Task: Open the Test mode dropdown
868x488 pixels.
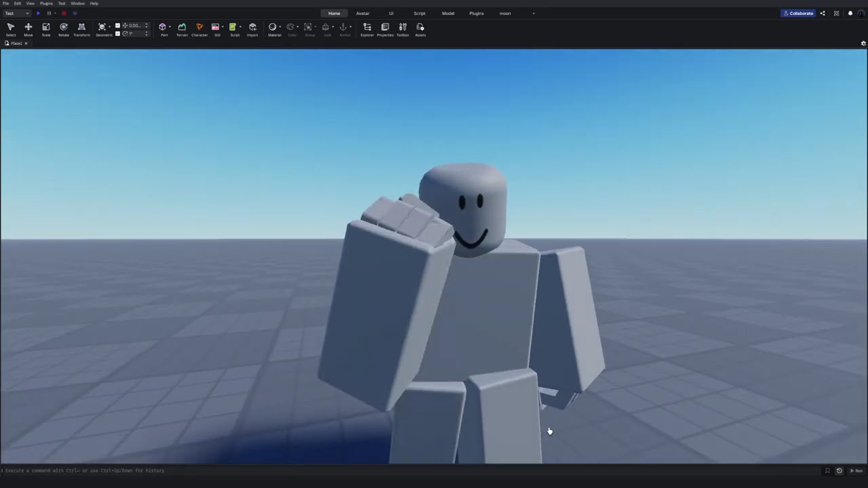Action: coord(16,13)
